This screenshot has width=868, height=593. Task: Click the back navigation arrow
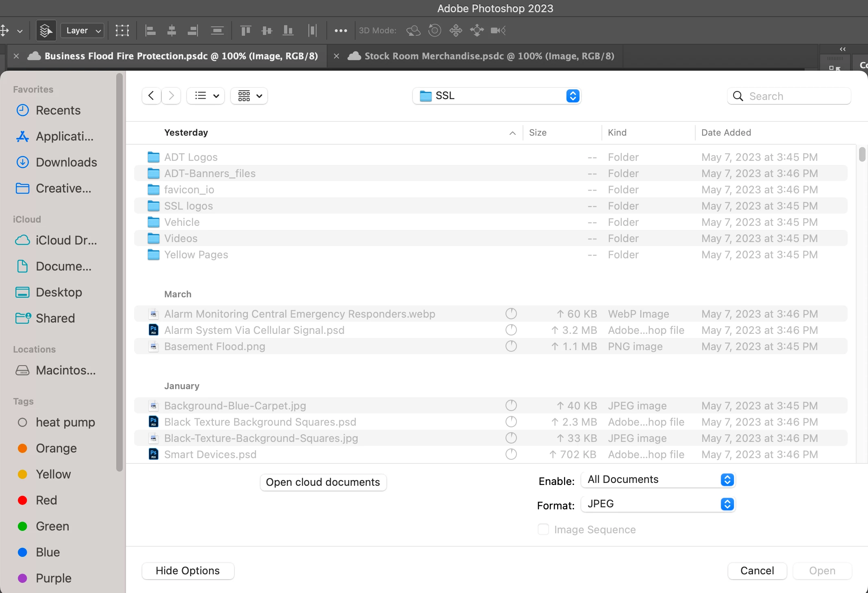(x=151, y=96)
